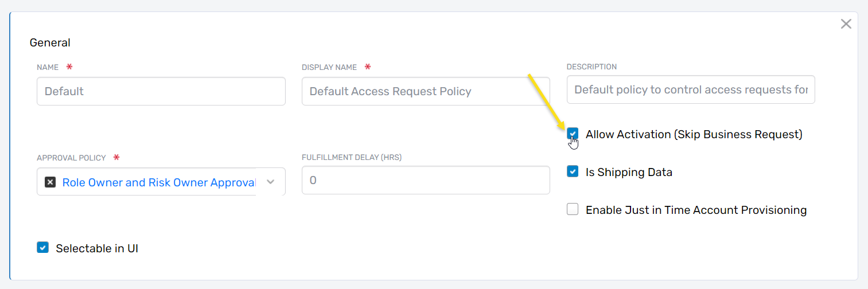Image resolution: width=868 pixels, height=289 pixels.
Task: Remove the selected approval policy with the X icon
Action: tap(50, 182)
